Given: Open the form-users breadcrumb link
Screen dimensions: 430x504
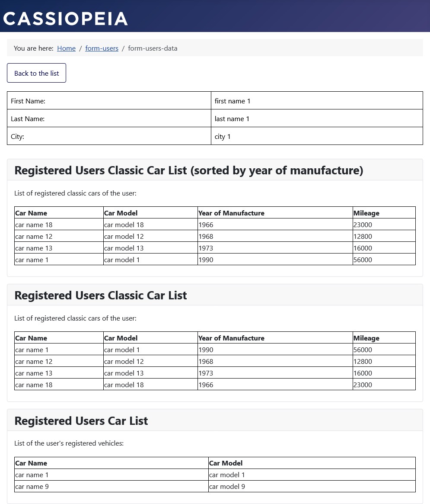Looking at the screenshot, I should [102, 48].
